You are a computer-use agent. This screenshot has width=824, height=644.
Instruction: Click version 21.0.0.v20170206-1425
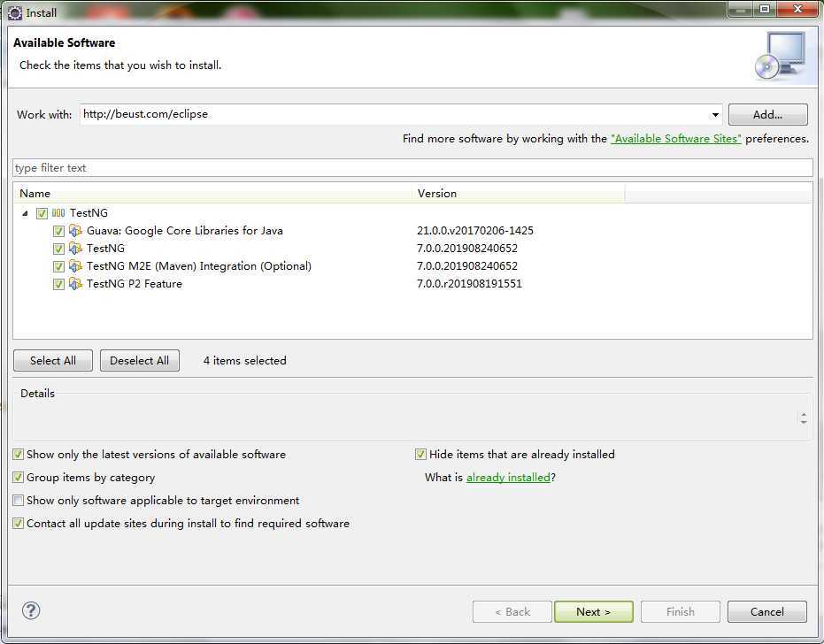475,231
